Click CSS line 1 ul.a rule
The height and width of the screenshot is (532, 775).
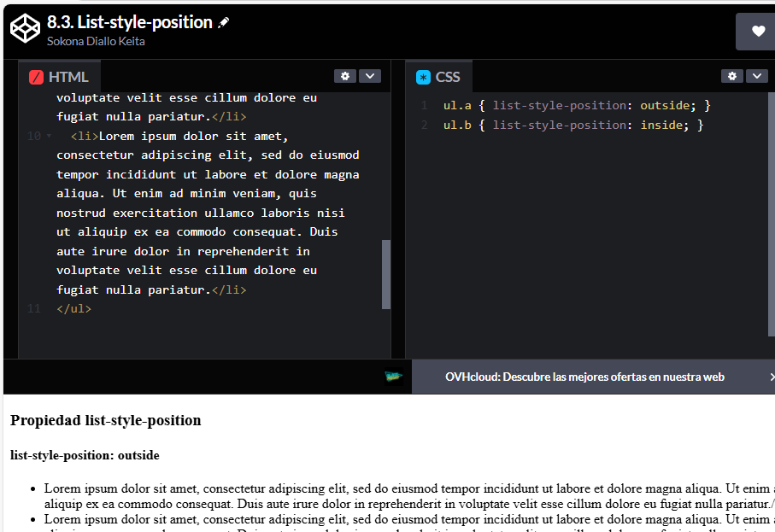pyautogui.click(x=576, y=106)
